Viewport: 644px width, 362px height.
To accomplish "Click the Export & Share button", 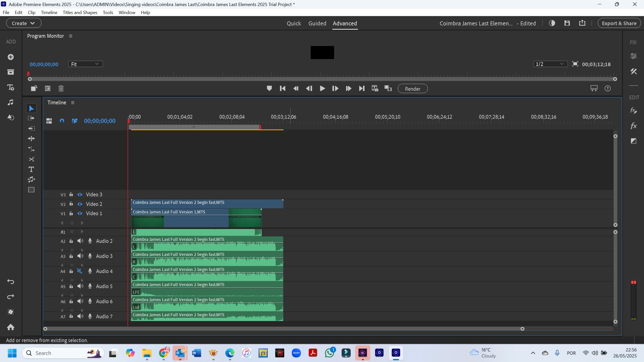I will [x=619, y=23].
